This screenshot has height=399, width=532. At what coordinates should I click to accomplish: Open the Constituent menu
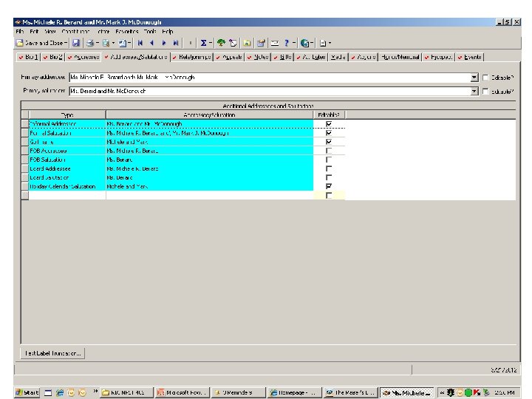(x=75, y=31)
